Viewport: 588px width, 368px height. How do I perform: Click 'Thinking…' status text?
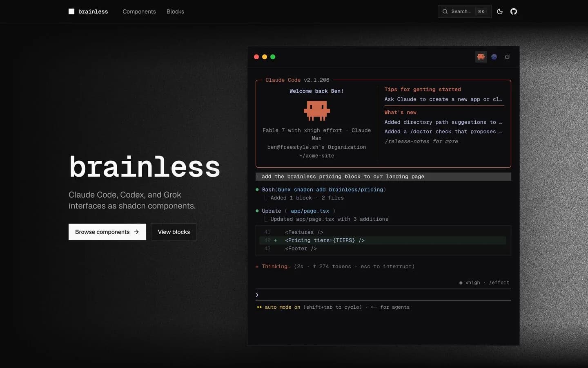[276, 267]
